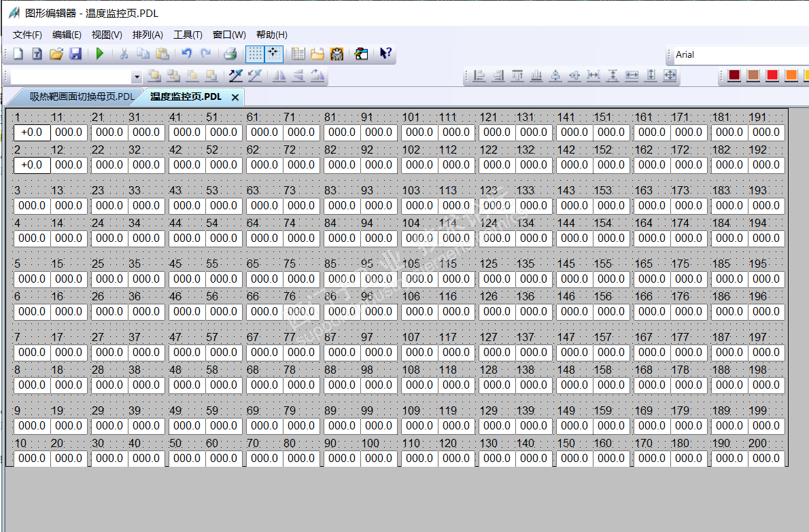
Task: Select the 温度监控页.PDL tab
Action: 186,97
